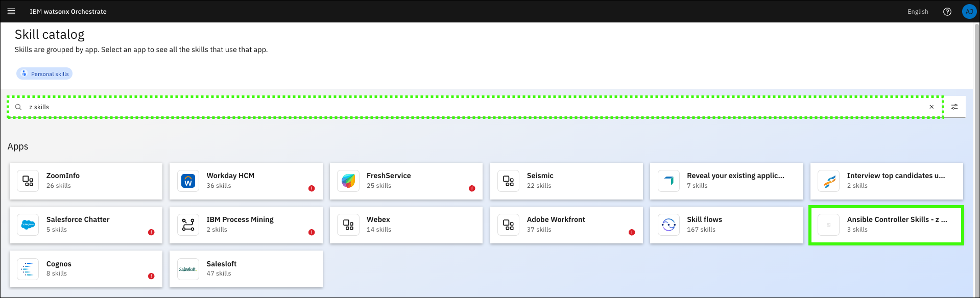Click the Salesforce Chatter cloud icon
The image size is (980, 298).
click(28, 225)
